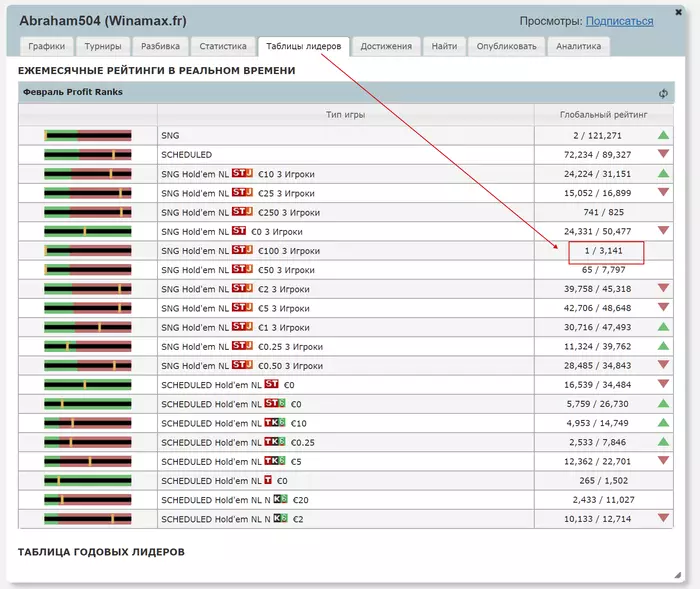
Task: Click the 24,224 / 31,151 ranking value
Action: 597,174
